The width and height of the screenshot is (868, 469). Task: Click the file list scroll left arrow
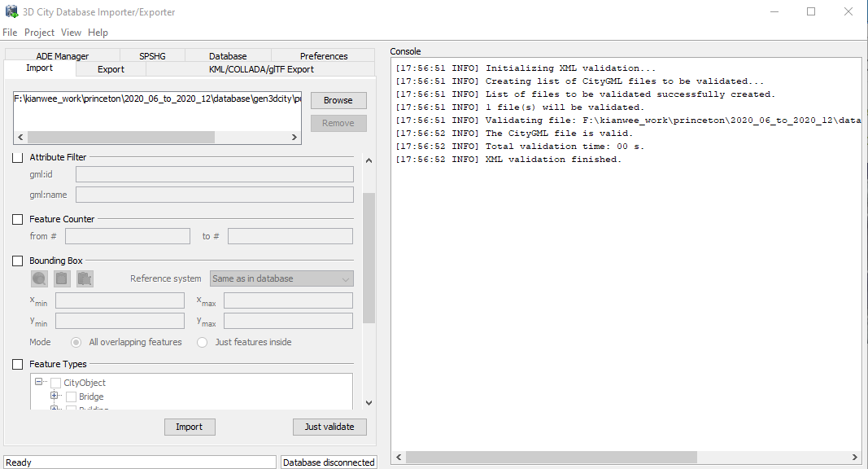[x=21, y=137]
